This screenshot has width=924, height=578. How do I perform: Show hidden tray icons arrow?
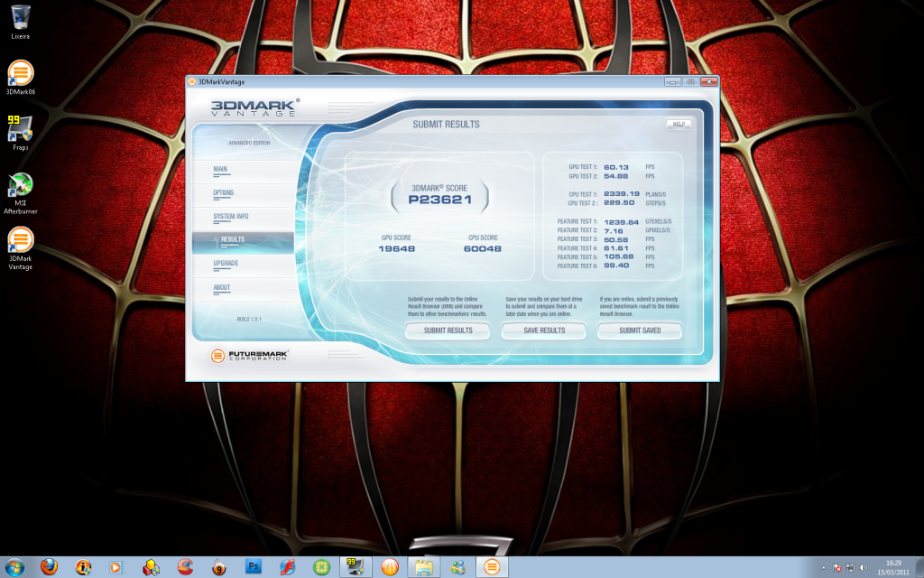tap(823, 568)
